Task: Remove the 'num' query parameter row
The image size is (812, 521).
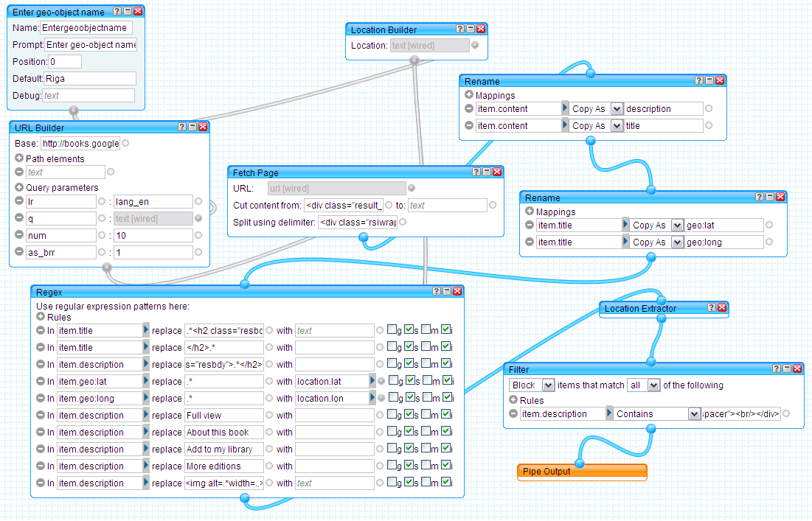Action: coord(19,235)
